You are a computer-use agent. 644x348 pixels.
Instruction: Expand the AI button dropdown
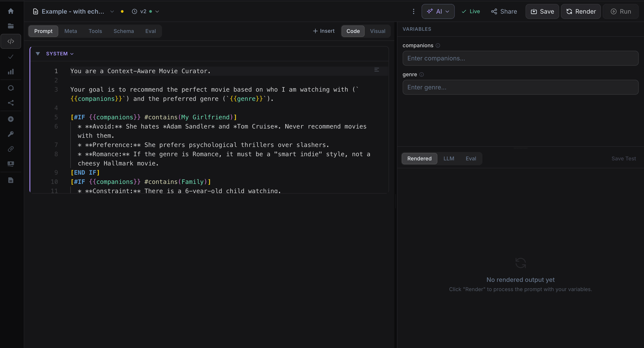coord(447,11)
